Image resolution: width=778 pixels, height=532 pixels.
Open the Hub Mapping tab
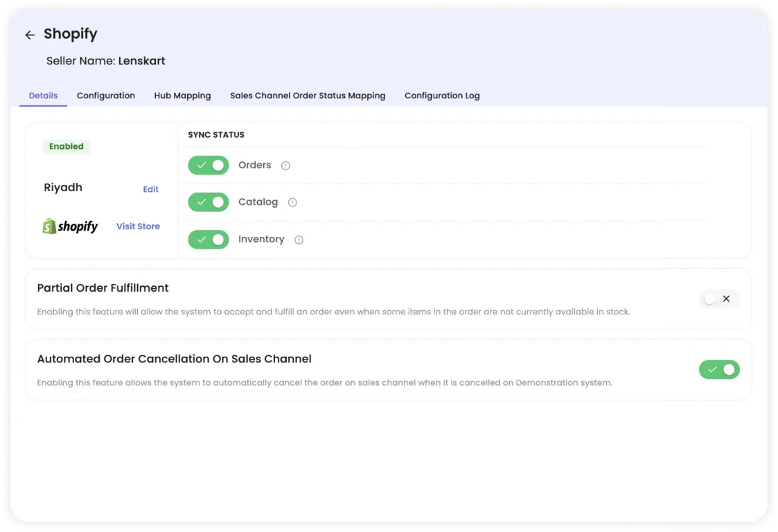coord(182,96)
